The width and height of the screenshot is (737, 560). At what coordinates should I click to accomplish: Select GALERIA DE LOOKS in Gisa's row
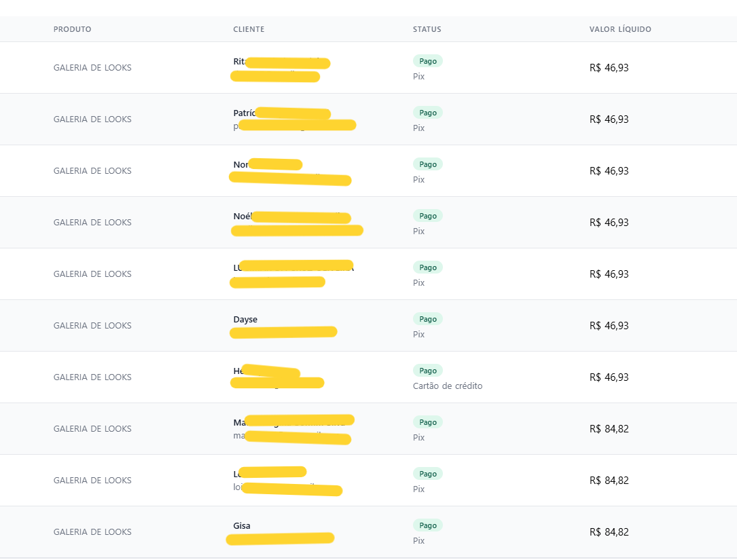[92, 532]
